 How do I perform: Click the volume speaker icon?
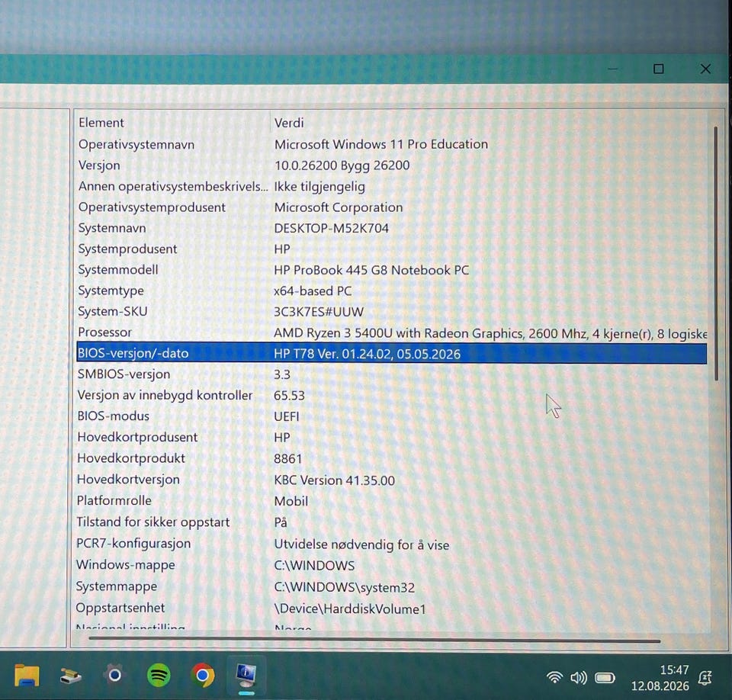[x=579, y=678]
